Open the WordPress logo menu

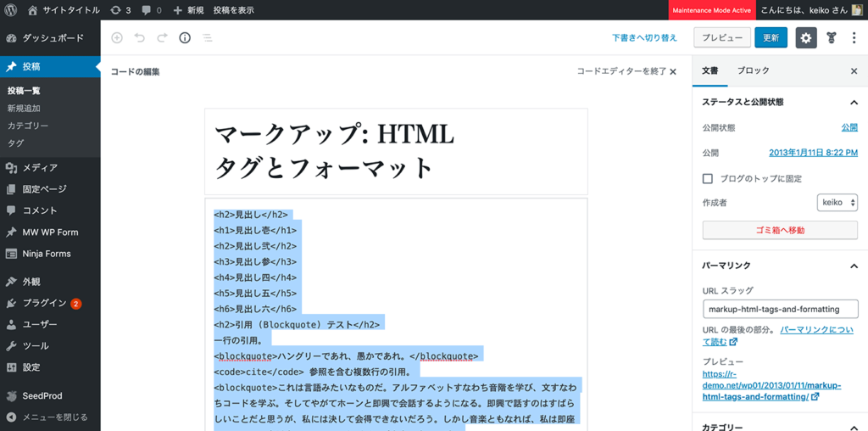[x=12, y=10]
